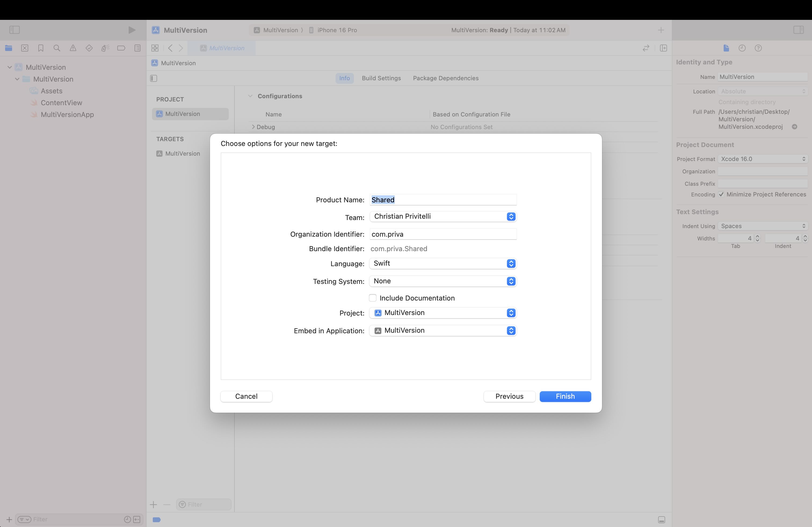Check Include Documentation checkbox
The width and height of the screenshot is (812, 527).
point(372,298)
